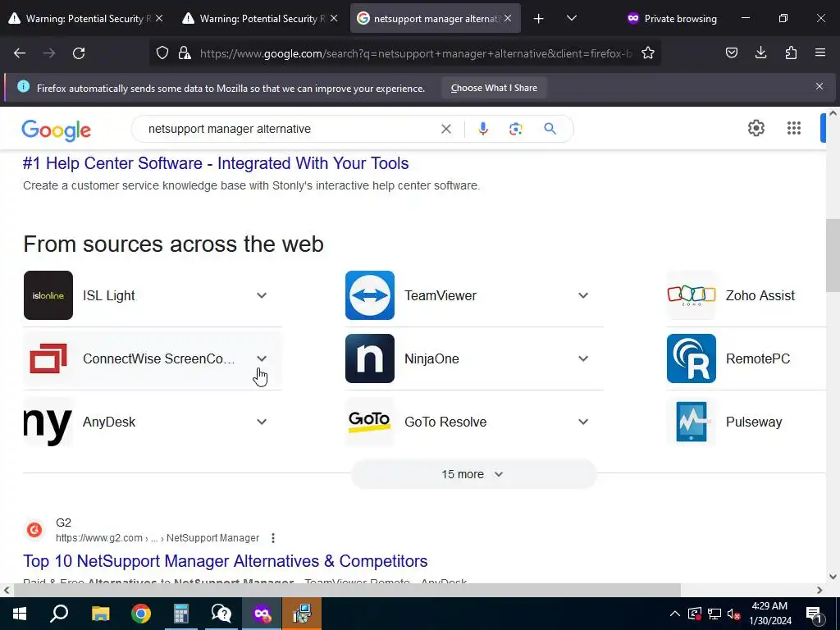Open Top 10 NetSupport Manager Alternatives link
Viewport: 840px width, 630px height.
click(225, 561)
